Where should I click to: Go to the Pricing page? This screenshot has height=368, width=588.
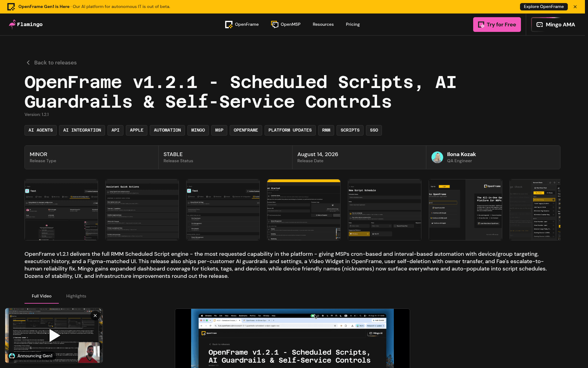click(353, 25)
